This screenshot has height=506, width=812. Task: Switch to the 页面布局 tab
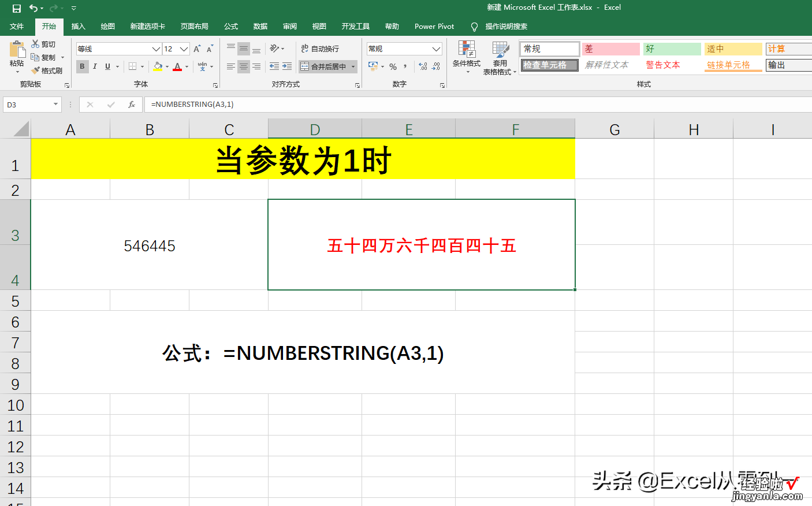pos(194,27)
